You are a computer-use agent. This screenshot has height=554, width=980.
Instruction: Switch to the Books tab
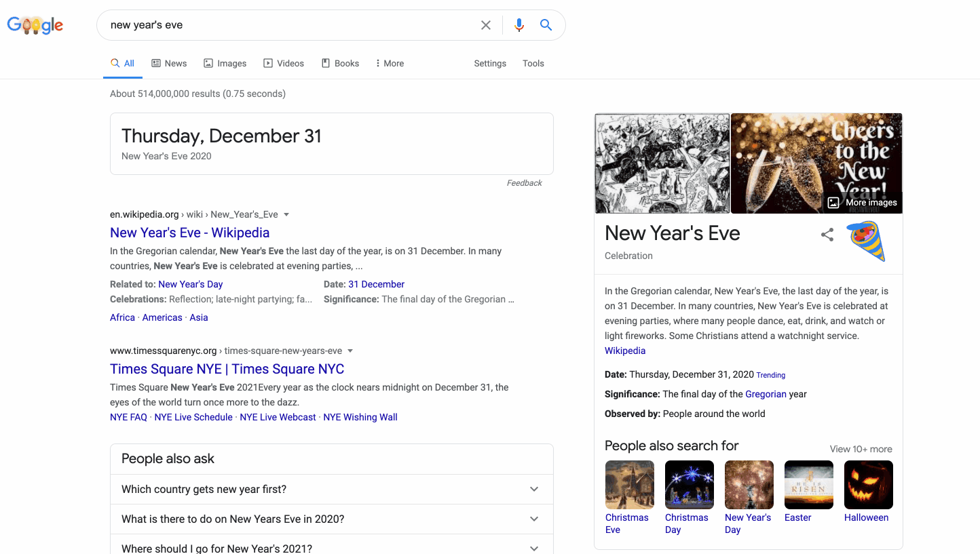coord(340,63)
